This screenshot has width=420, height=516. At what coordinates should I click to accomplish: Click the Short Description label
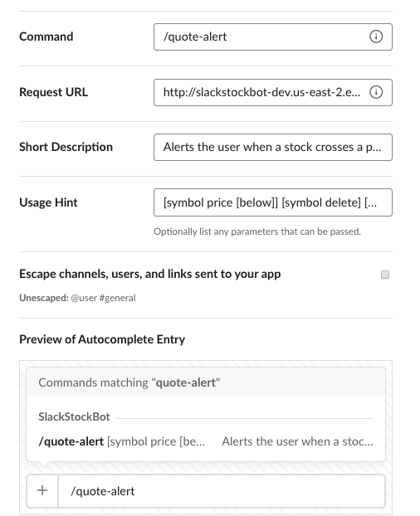[x=66, y=147]
